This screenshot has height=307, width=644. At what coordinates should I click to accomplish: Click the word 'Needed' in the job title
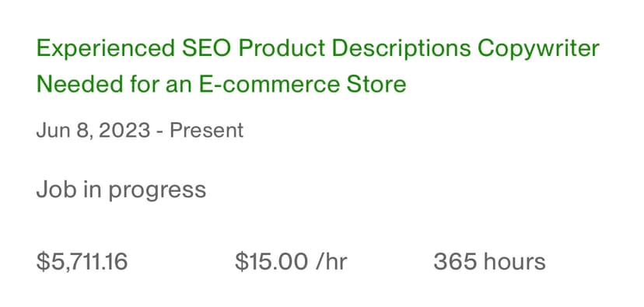click(x=77, y=85)
